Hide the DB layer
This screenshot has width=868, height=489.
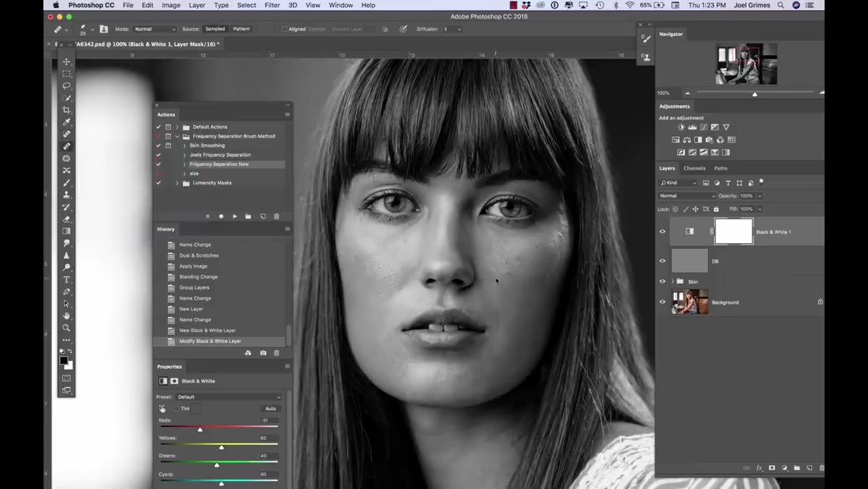click(662, 261)
